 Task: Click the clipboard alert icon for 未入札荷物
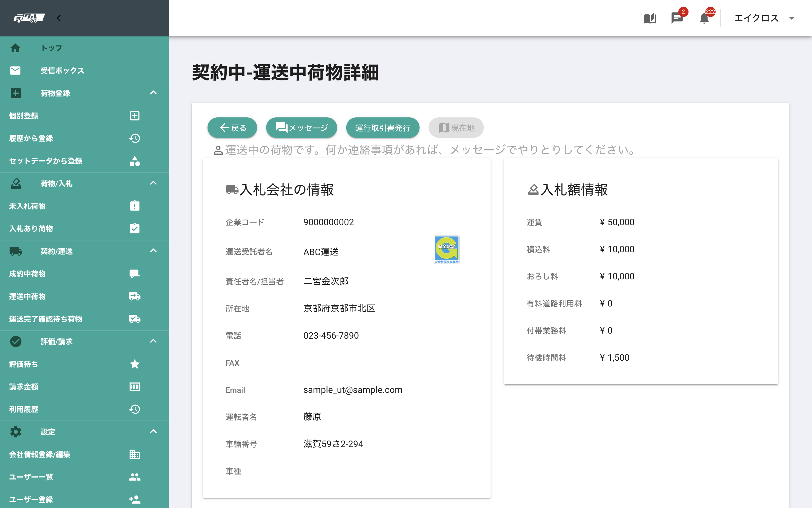(134, 206)
